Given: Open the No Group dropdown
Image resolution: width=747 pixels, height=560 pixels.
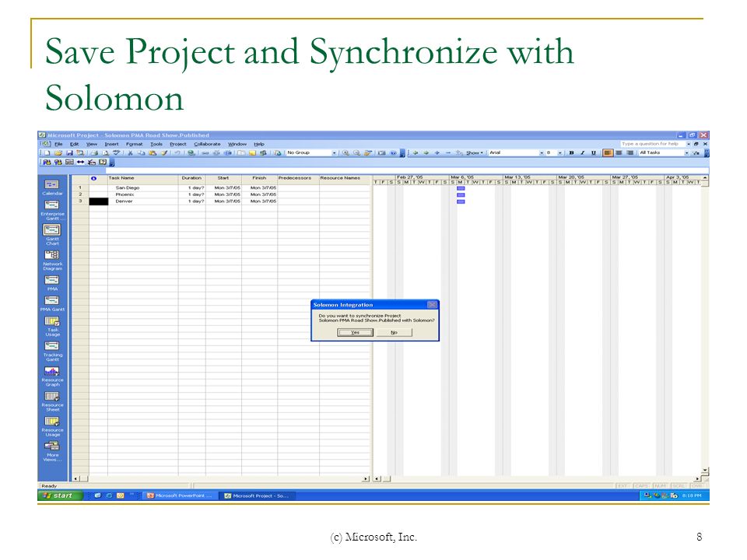Looking at the screenshot, I should [334, 153].
